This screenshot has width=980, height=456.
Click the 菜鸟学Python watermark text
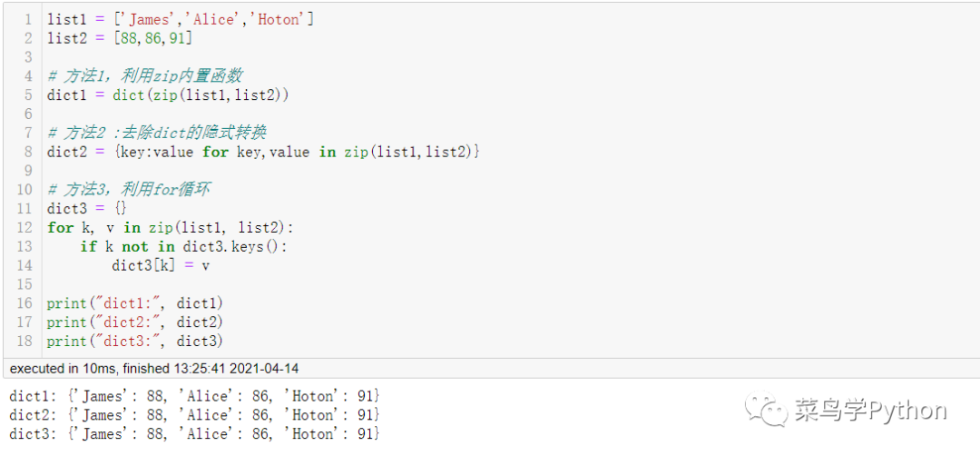click(871, 411)
